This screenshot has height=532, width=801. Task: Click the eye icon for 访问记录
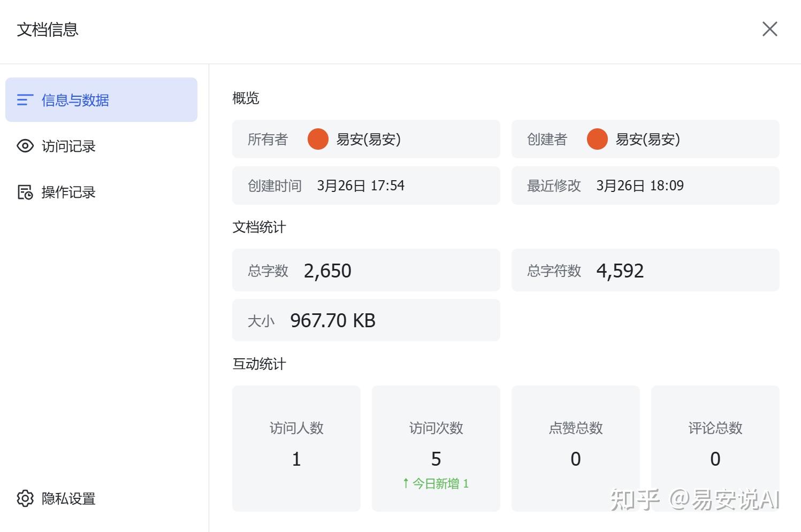click(x=25, y=146)
